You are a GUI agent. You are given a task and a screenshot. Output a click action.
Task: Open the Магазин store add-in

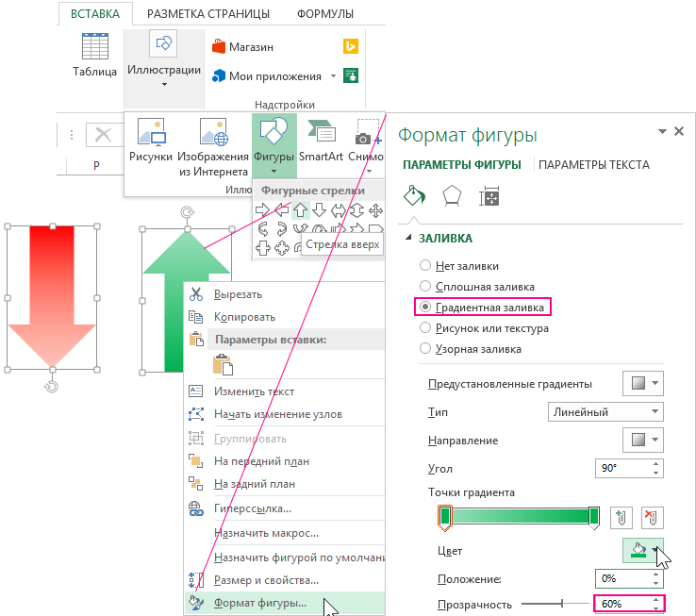click(x=242, y=46)
